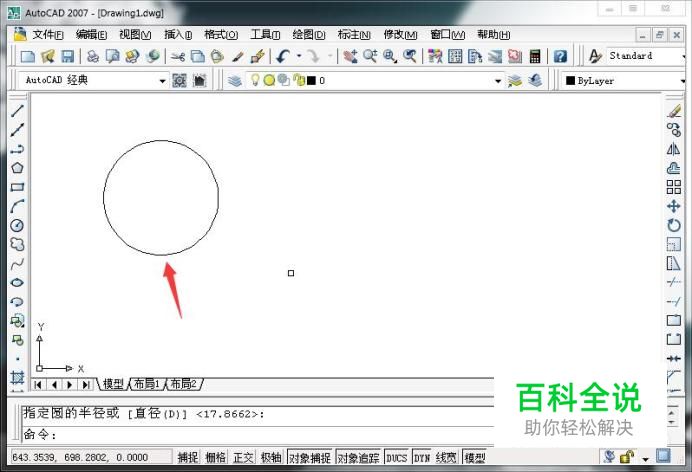Toggle 捕捉 snap mode
Image resolution: width=692 pixels, height=472 pixels.
click(188, 457)
